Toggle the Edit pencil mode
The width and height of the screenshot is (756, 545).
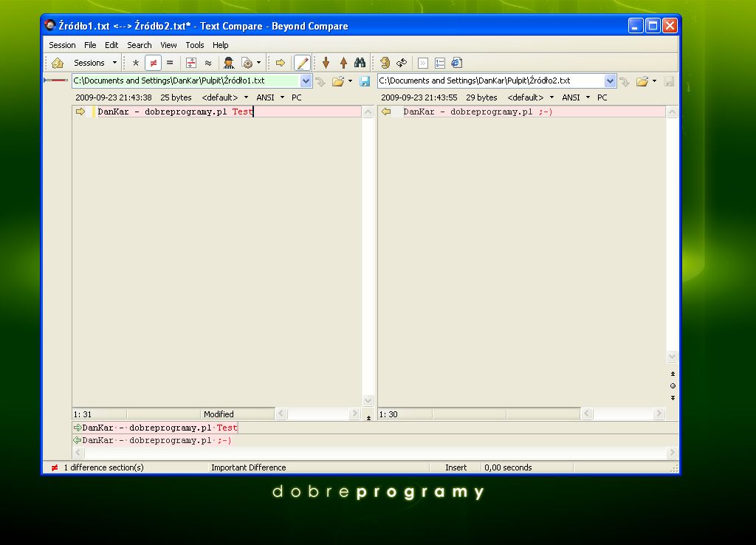pyautogui.click(x=302, y=63)
